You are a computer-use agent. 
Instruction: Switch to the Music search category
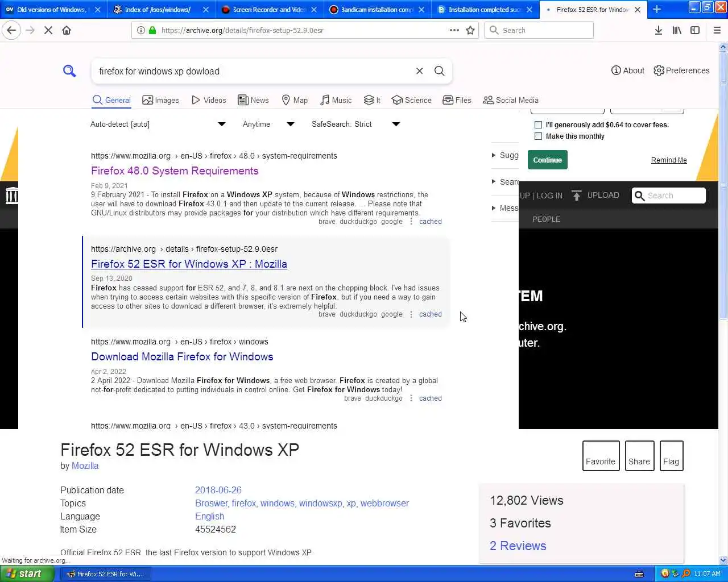point(336,100)
